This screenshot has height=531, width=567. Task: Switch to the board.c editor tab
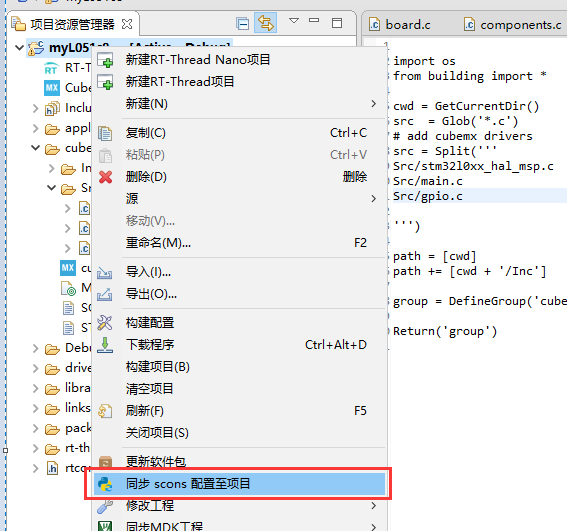pyautogui.click(x=400, y=25)
